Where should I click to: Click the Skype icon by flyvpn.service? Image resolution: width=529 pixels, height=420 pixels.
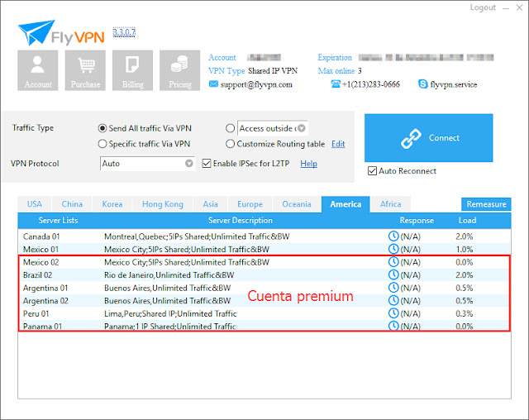tap(422, 84)
